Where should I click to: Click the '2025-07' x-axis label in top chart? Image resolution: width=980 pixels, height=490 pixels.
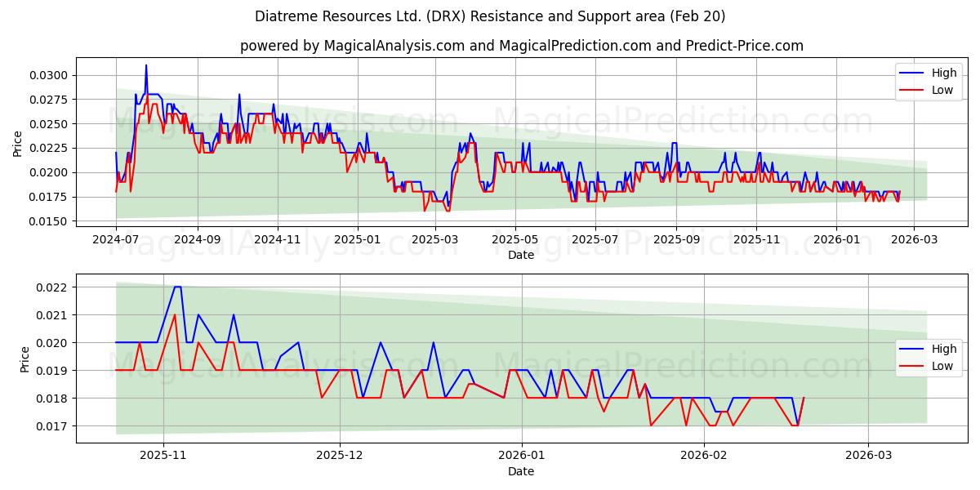point(595,239)
